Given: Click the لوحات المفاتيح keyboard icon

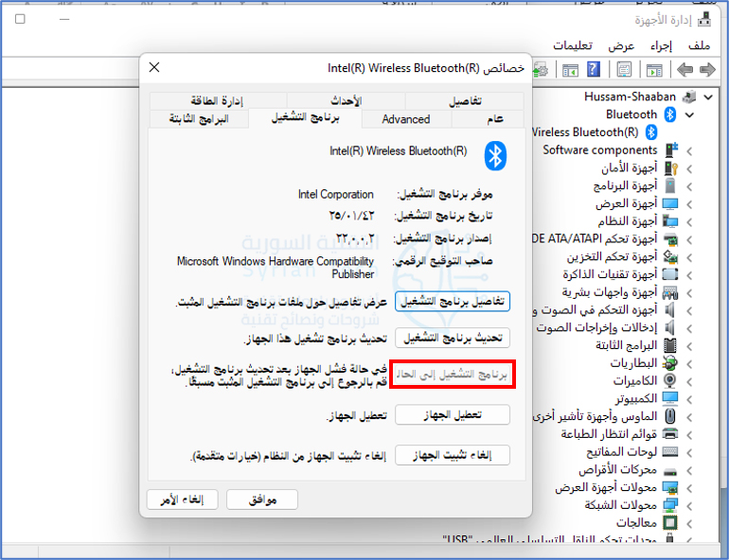Looking at the screenshot, I should tap(670, 451).
